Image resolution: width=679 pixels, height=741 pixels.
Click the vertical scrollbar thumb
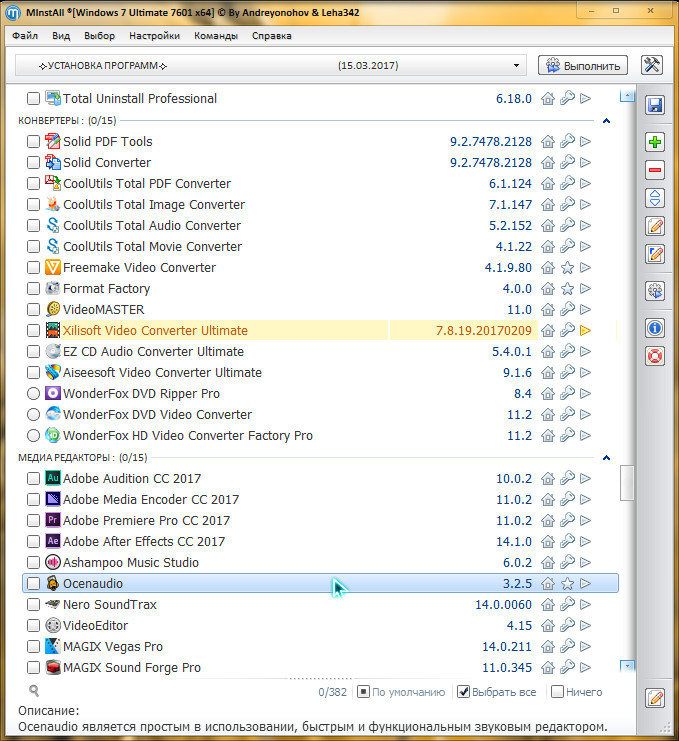[x=627, y=483]
